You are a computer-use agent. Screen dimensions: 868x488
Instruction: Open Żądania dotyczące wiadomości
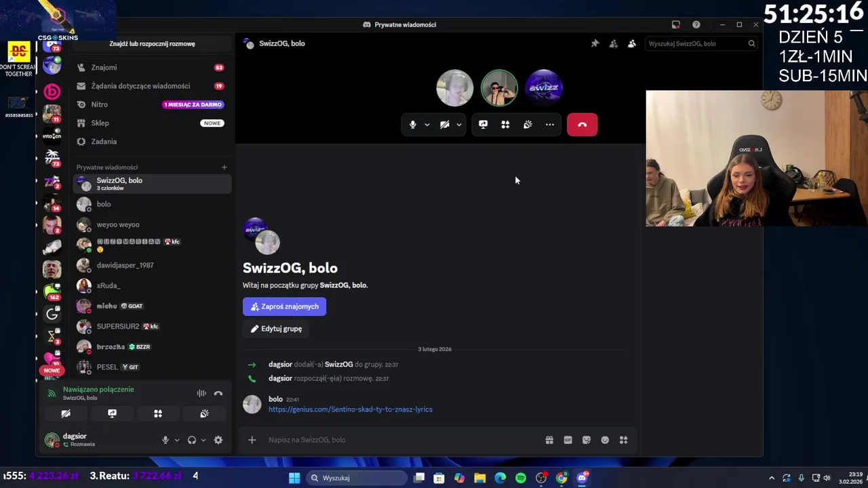151,86
